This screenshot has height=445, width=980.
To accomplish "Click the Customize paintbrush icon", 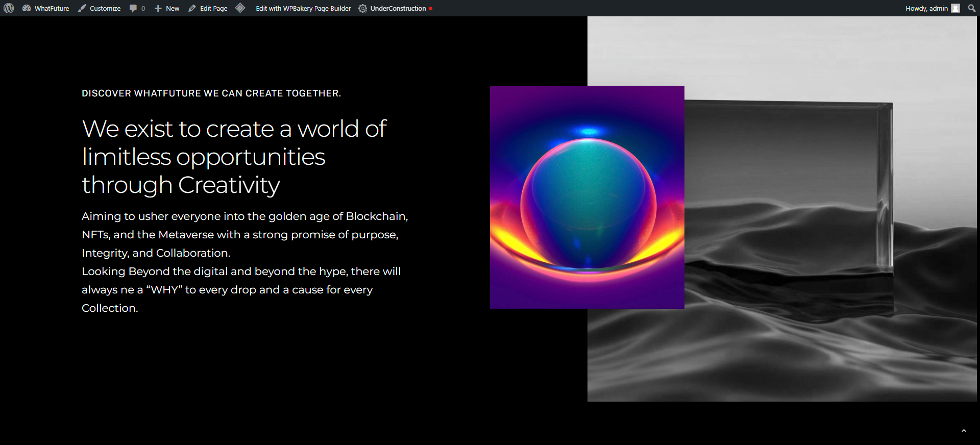I will pyautogui.click(x=82, y=8).
